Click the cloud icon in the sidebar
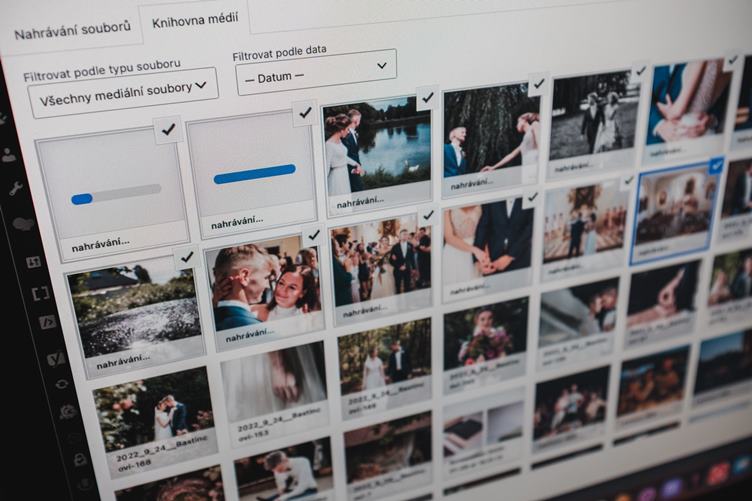 point(24,223)
